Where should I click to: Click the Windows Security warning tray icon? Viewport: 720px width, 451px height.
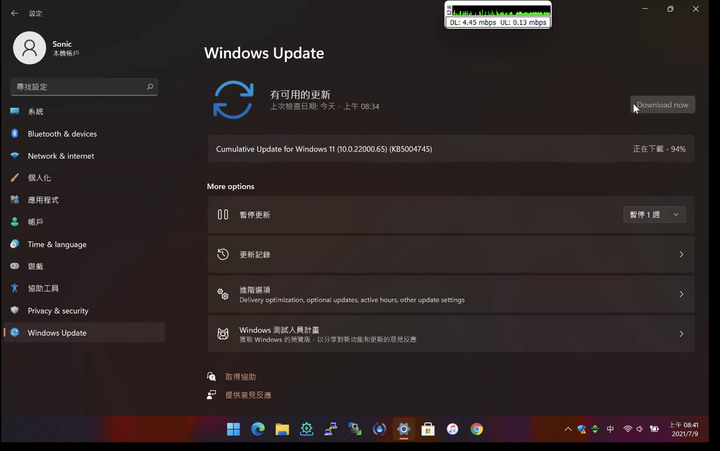[582, 429]
